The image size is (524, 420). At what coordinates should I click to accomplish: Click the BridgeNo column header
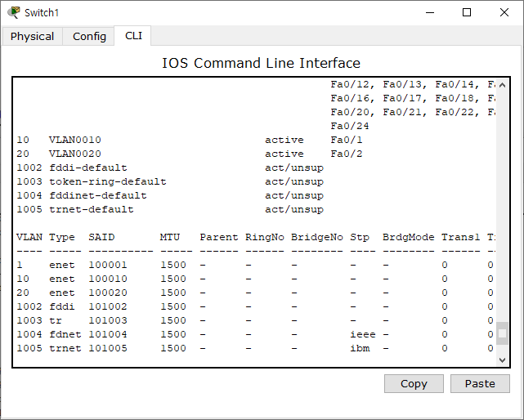point(317,237)
